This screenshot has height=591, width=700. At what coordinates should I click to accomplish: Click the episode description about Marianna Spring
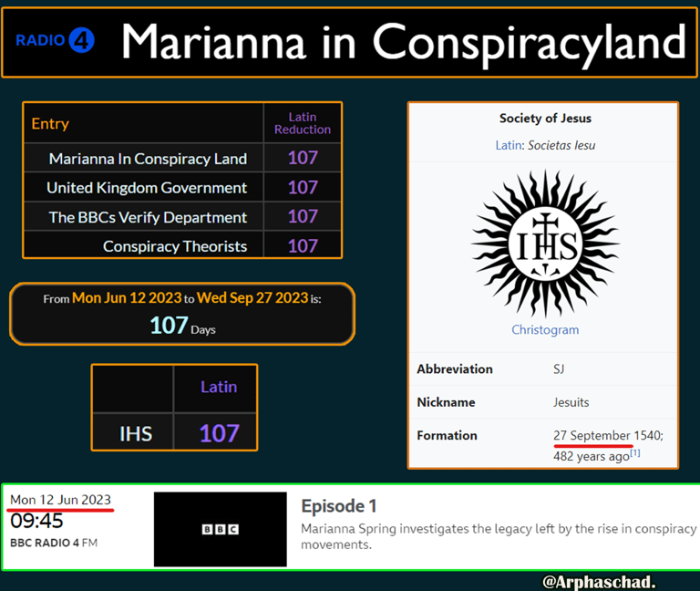(x=499, y=536)
